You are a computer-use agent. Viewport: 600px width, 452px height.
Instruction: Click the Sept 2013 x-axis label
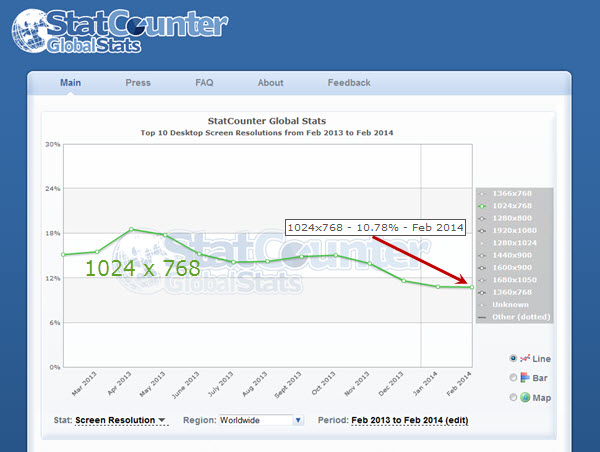pyautogui.click(x=288, y=385)
